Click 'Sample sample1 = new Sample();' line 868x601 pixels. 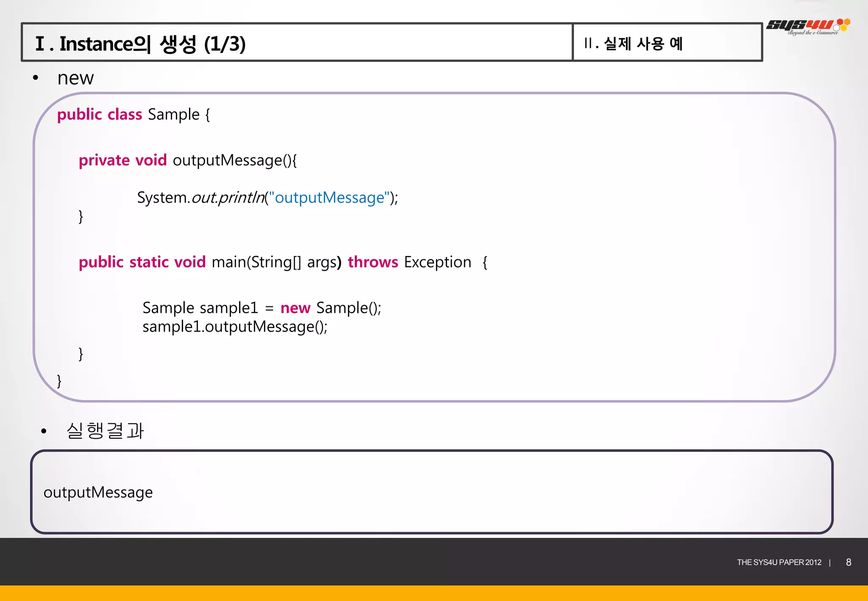point(262,308)
